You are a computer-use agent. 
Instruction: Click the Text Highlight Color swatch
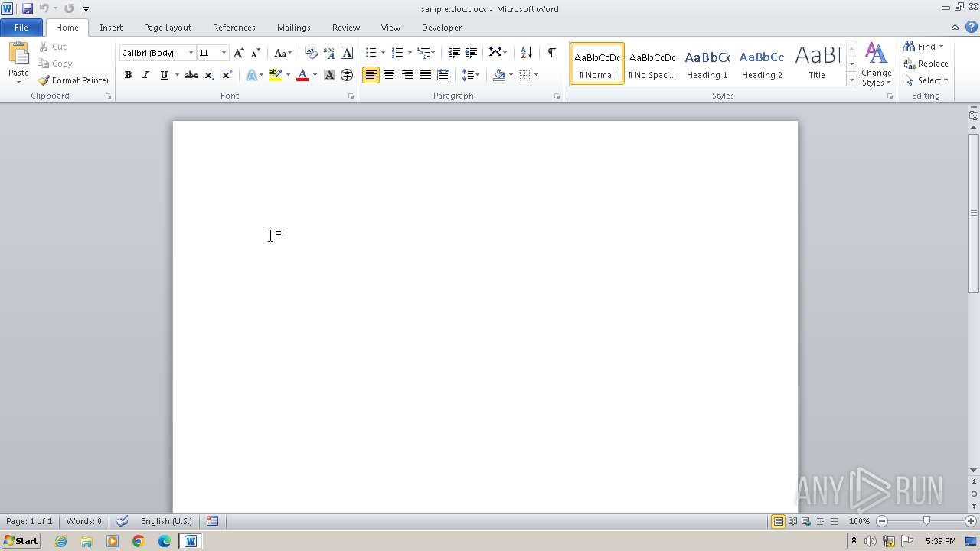pos(276,75)
